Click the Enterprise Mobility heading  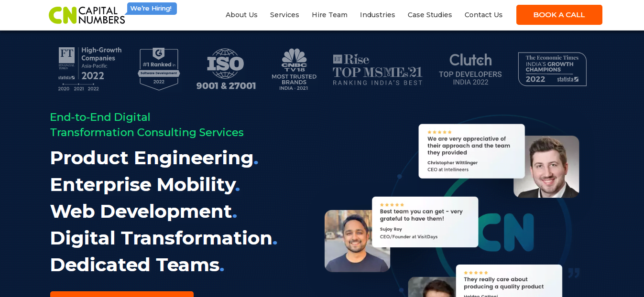coord(145,184)
